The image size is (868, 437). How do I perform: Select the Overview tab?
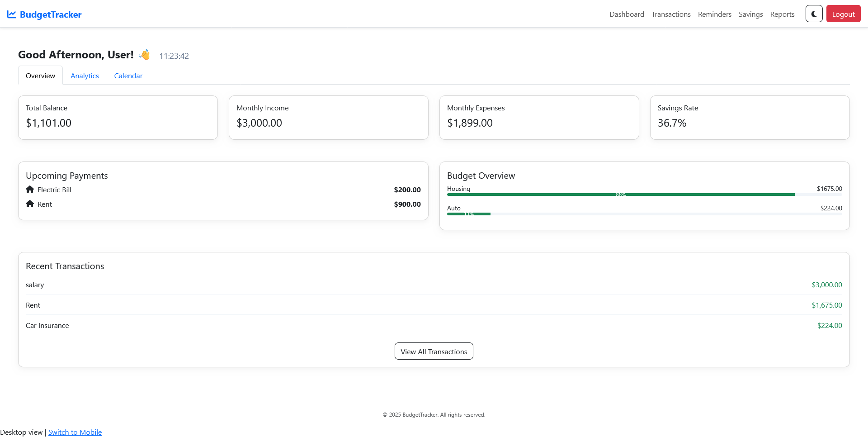40,76
